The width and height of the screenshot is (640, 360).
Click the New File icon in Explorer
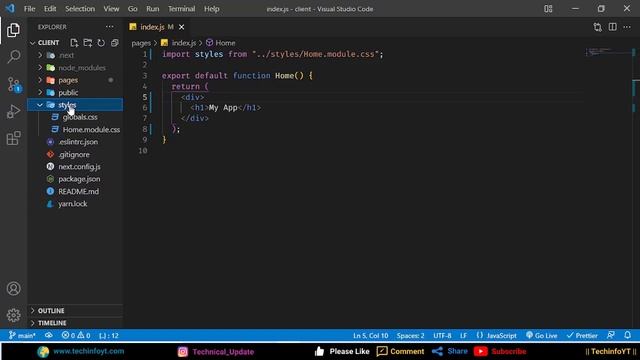[x=74, y=42]
